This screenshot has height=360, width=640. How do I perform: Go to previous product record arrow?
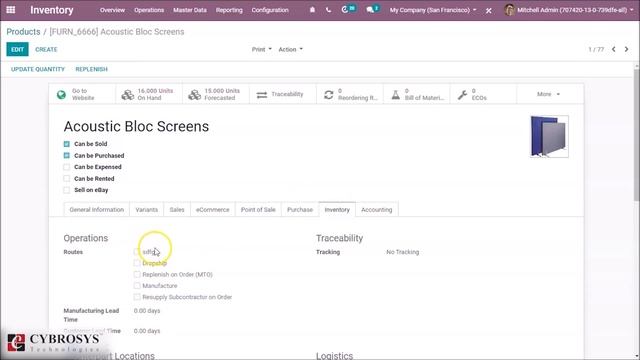pos(613,49)
